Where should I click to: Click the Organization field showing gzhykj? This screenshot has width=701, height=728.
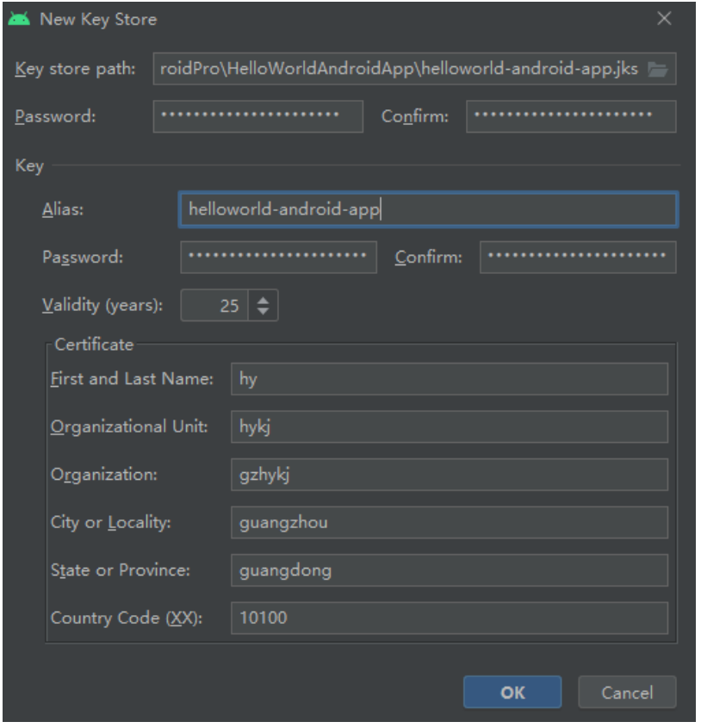[x=449, y=475]
